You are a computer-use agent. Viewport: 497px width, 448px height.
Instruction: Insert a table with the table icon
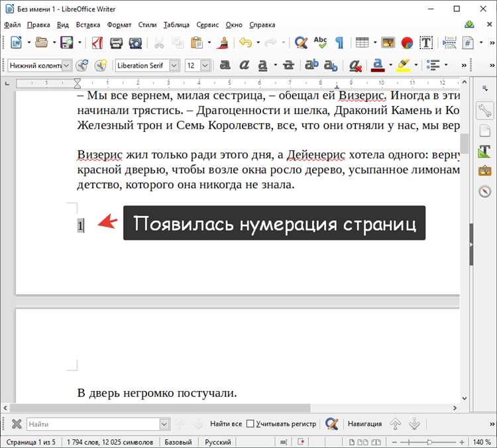tap(362, 42)
